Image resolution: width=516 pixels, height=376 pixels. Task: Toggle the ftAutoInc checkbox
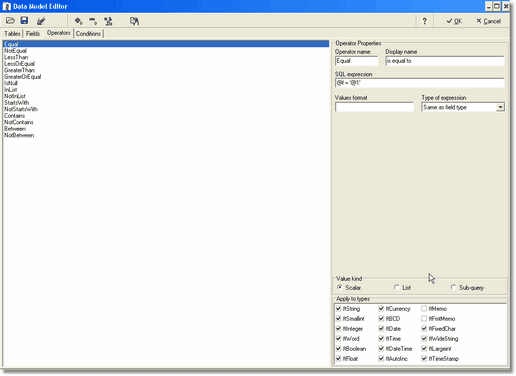tap(381, 359)
